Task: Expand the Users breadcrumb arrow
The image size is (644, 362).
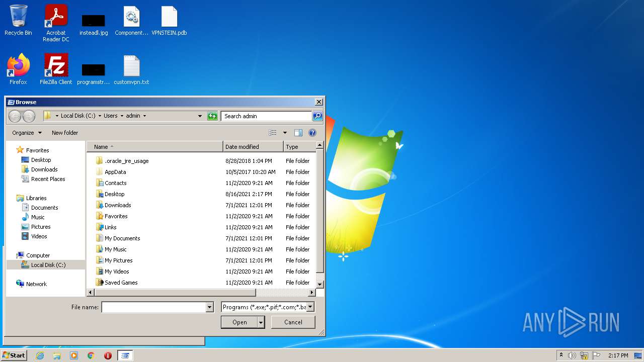Action: click(121, 116)
